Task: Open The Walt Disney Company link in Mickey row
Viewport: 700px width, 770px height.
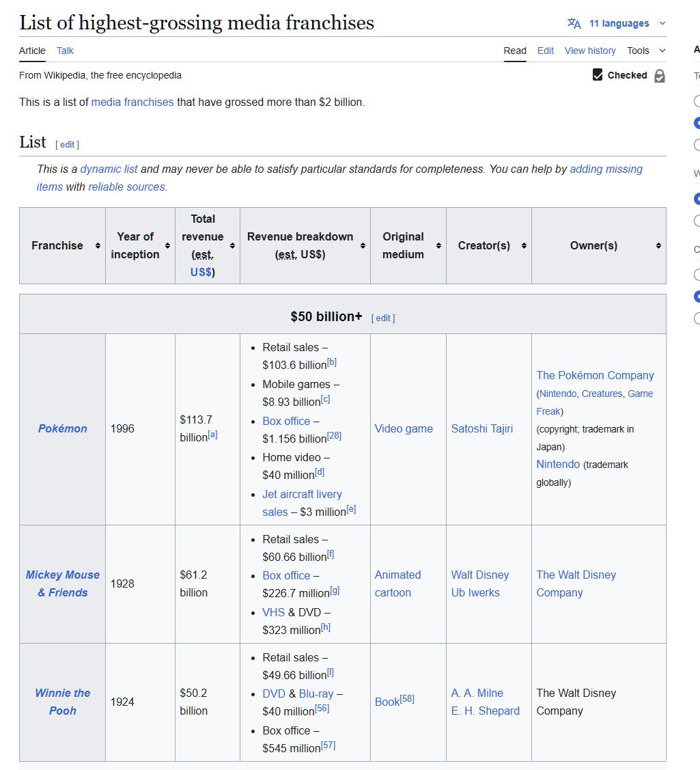Action: pyautogui.click(x=576, y=584)
